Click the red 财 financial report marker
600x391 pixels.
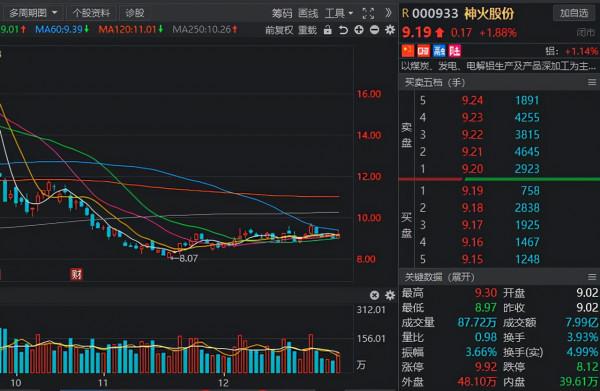click(x=76, y=274)
